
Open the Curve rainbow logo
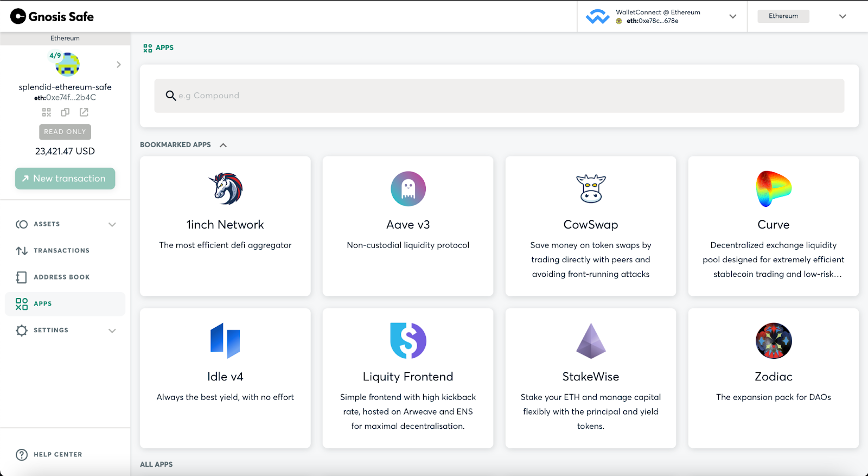(x=773, y=189)
